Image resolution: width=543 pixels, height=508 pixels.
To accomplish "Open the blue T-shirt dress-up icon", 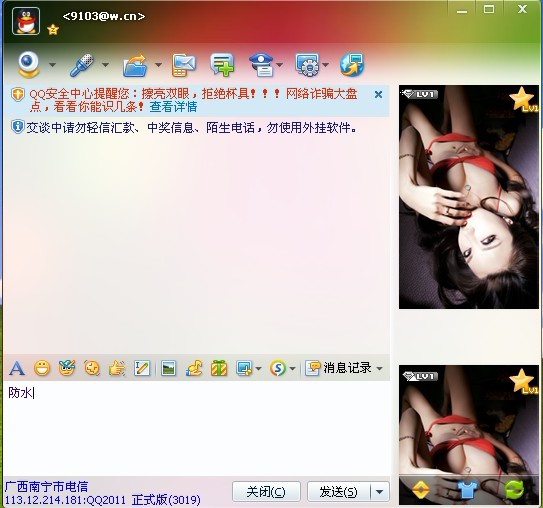I will tap(468, 489).
